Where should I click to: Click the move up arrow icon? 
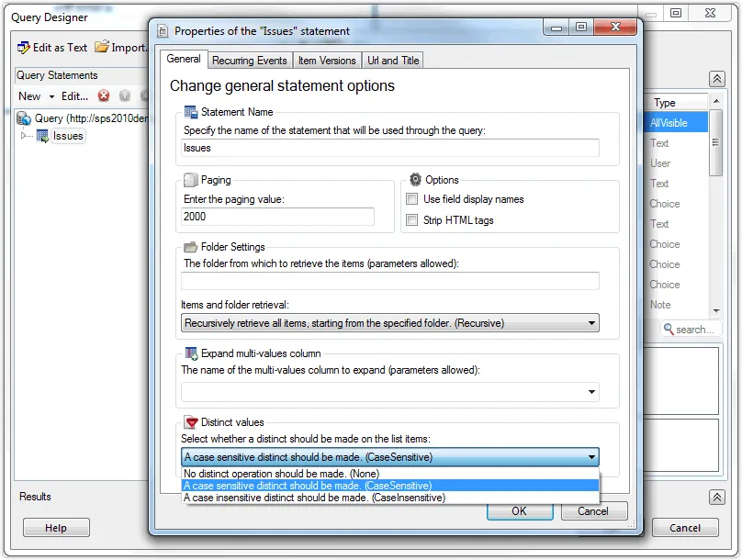(124, 95)
